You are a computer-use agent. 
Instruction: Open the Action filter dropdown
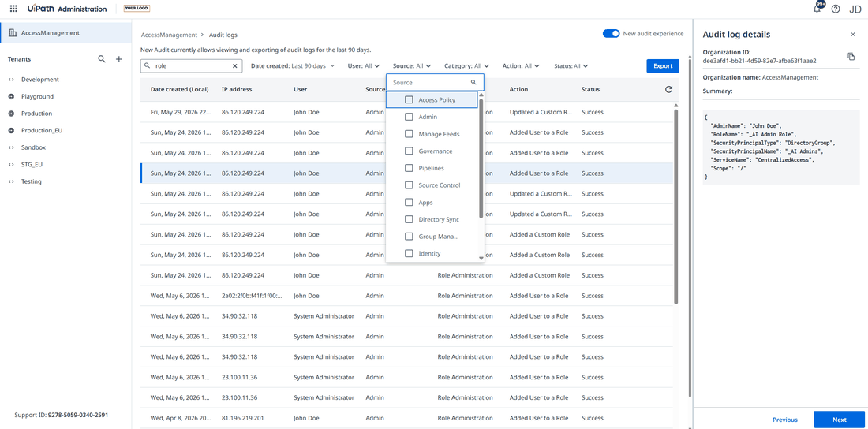tap(521, 66)
